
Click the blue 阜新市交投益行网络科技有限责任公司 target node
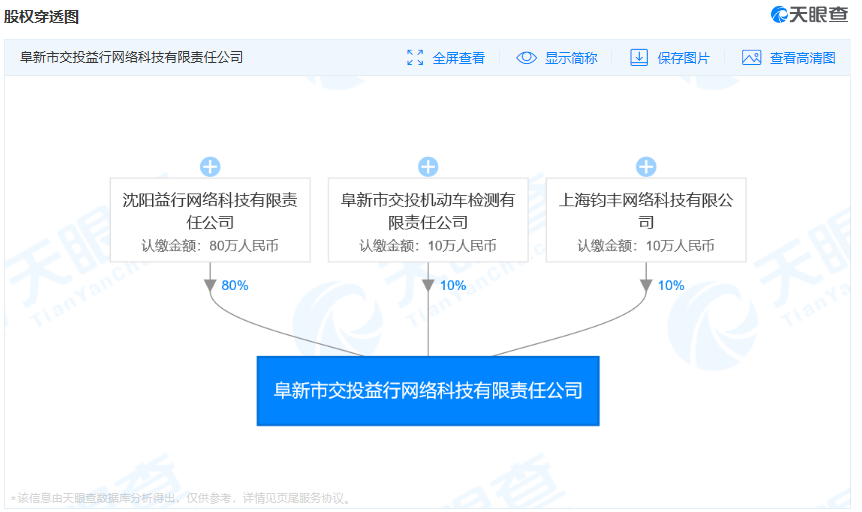point(428,391)
